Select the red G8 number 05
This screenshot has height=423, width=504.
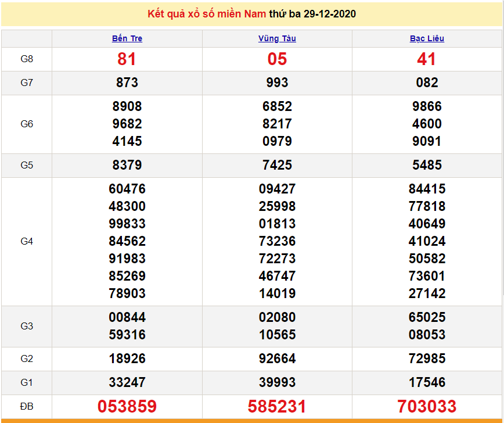[x=277, y=59]
